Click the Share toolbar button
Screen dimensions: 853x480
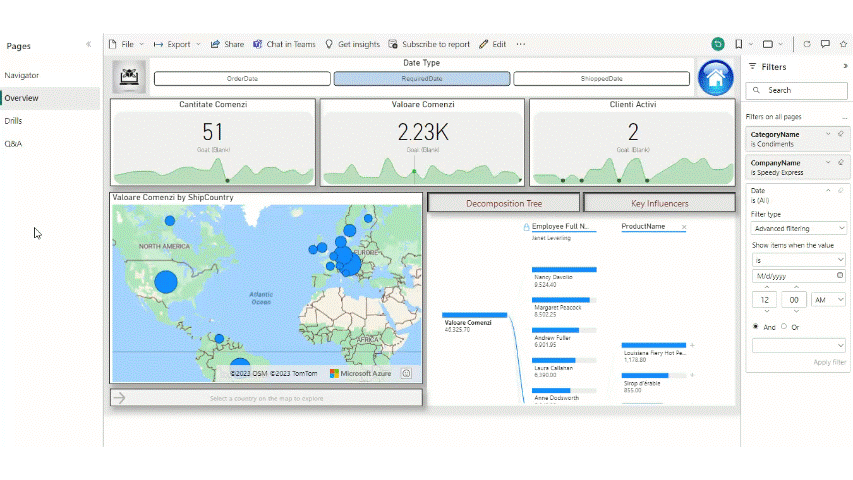click(x=227, y=44)
